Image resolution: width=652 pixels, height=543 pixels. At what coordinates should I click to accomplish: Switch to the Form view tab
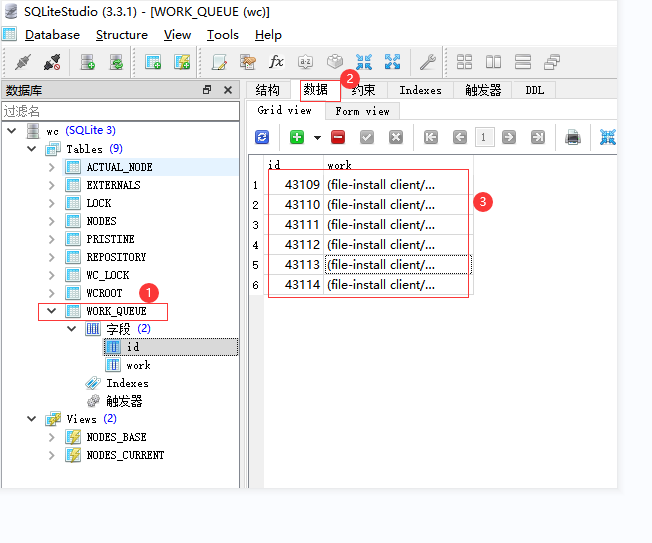362,111
